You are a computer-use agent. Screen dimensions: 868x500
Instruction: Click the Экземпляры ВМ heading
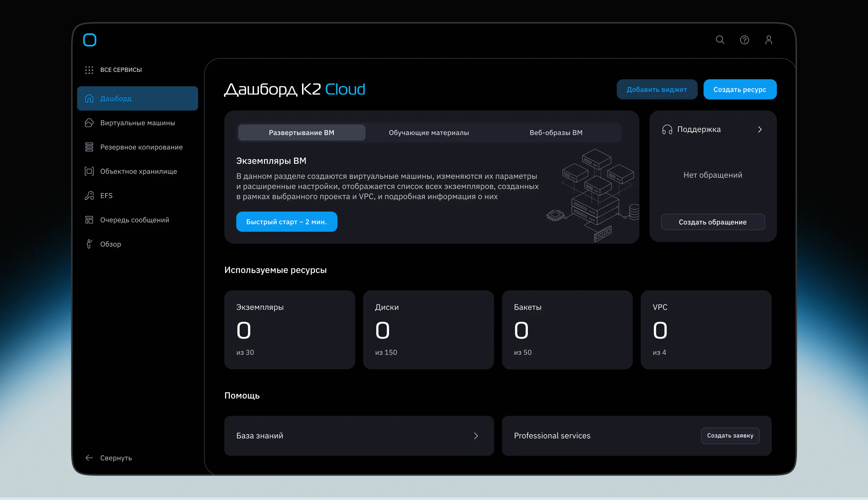pos(271,161)
